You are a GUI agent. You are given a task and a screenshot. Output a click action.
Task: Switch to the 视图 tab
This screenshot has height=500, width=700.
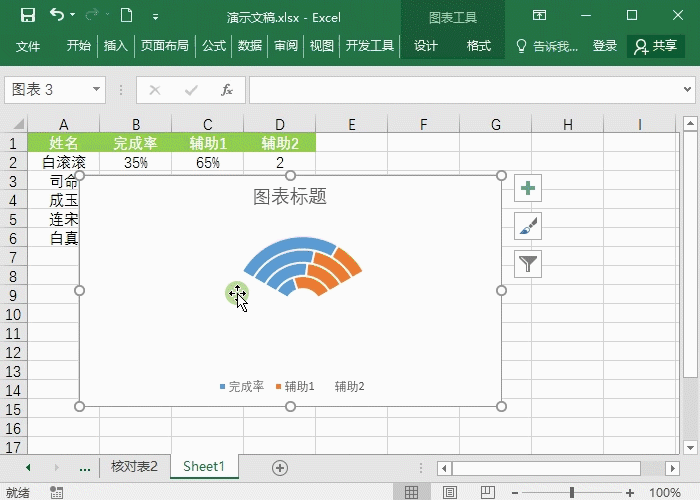[321, 46]
